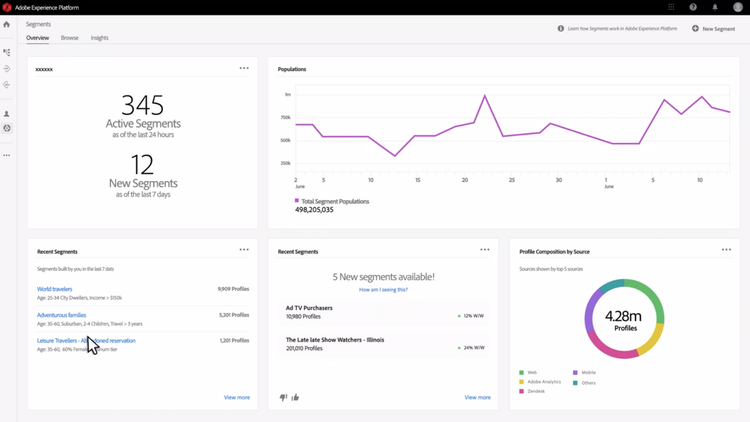The height and width of the screenshot is (422, 750).
Task: Click the thumbs down feedback icon
Action: 284,397
